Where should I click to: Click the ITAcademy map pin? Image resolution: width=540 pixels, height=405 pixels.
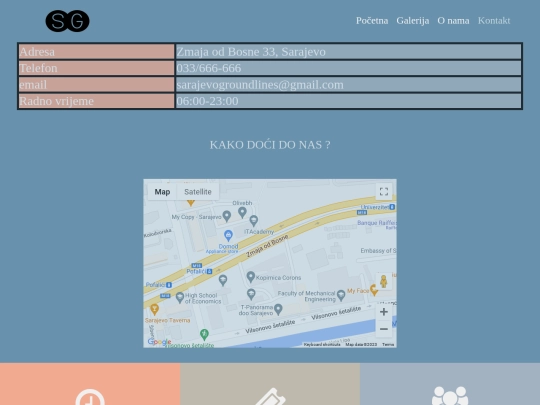click(x=253, y=221)
